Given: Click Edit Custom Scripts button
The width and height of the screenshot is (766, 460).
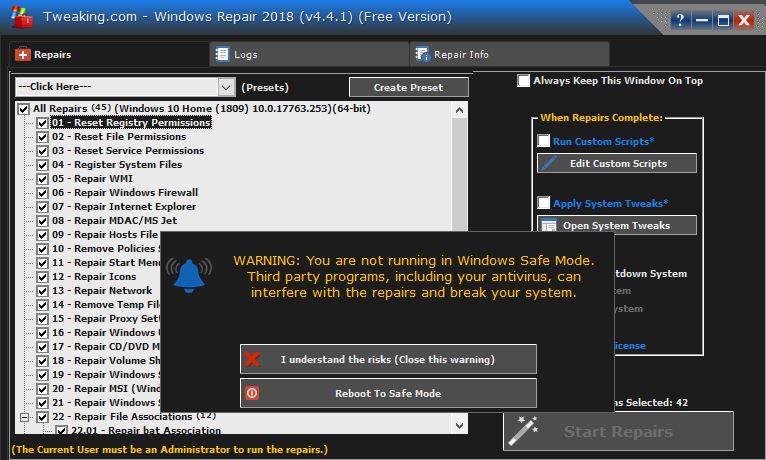Looking at the screenshot, I should (x=617, y=163).
